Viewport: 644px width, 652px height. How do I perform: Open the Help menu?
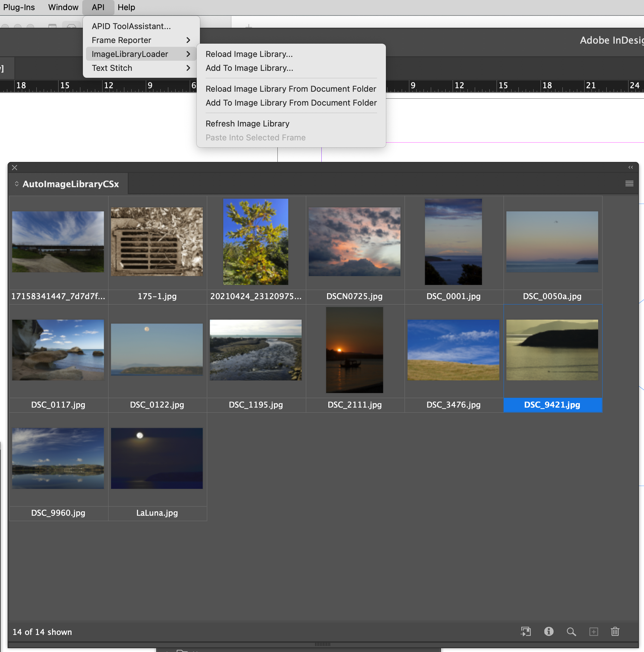point(126,7)
